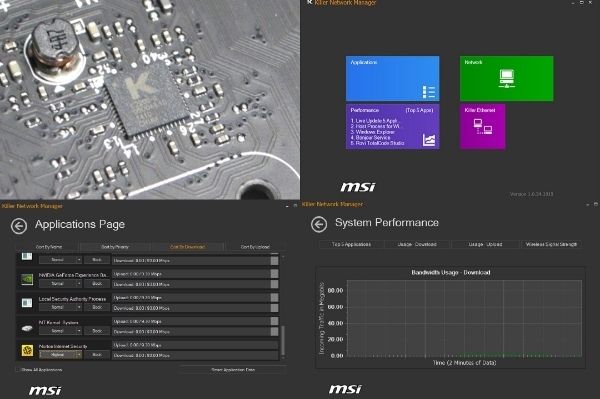Click Norton Internet Security download bandwidth bar
This screenshot has height=399, width=600.
click(195, 355)
